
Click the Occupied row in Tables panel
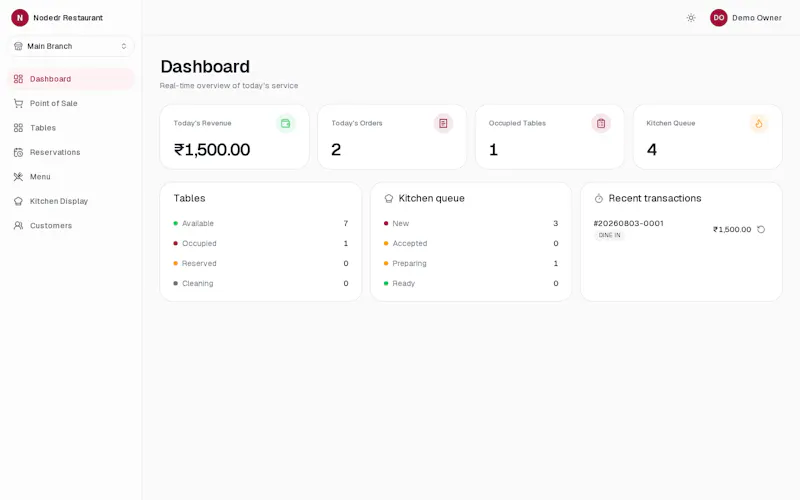point(261,243)
